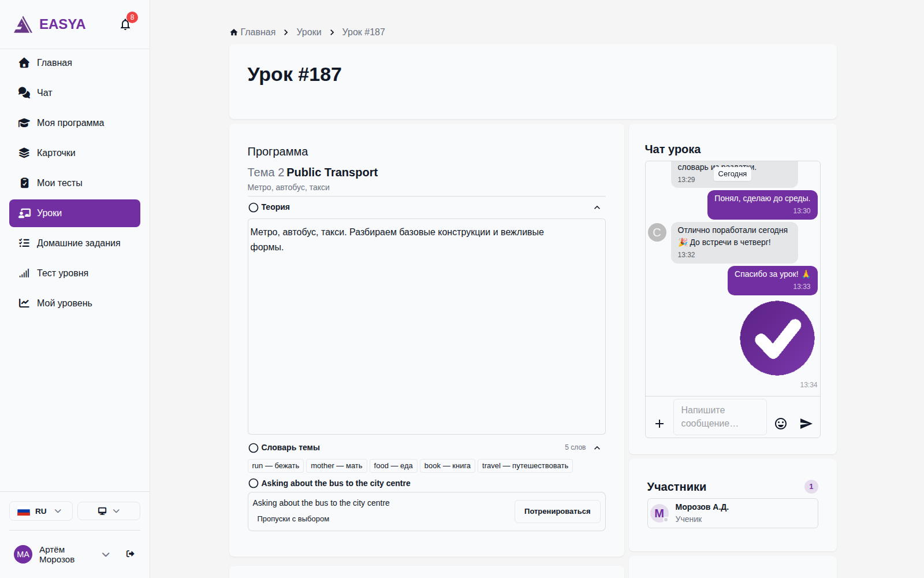Click the C avatar in chat
Screen dimensions: 924x578
tap(657, 232)
